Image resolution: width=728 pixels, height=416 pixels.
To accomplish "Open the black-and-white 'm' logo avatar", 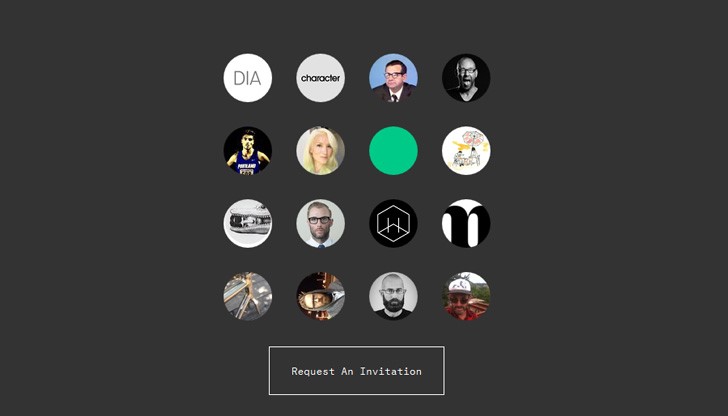I will pyautogui.click(x=466, y=223).
